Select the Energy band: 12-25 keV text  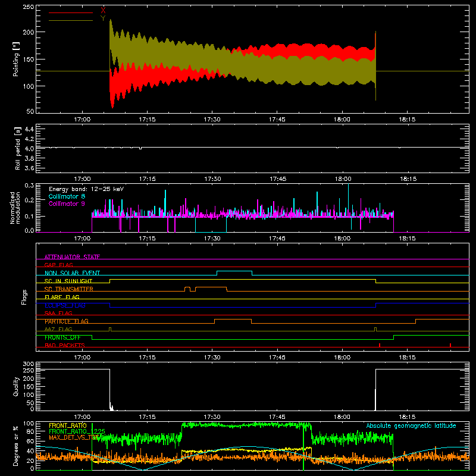(86, 189)
